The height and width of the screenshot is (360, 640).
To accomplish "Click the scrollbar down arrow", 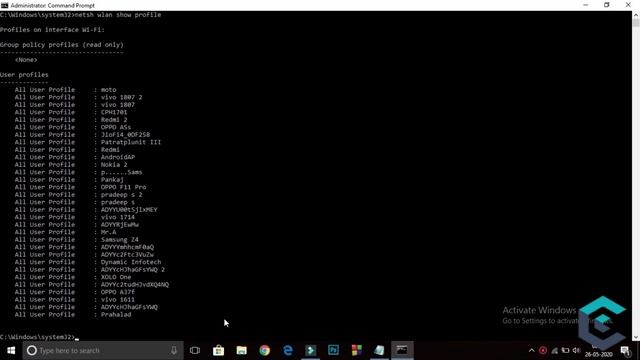I will (636, 338).
